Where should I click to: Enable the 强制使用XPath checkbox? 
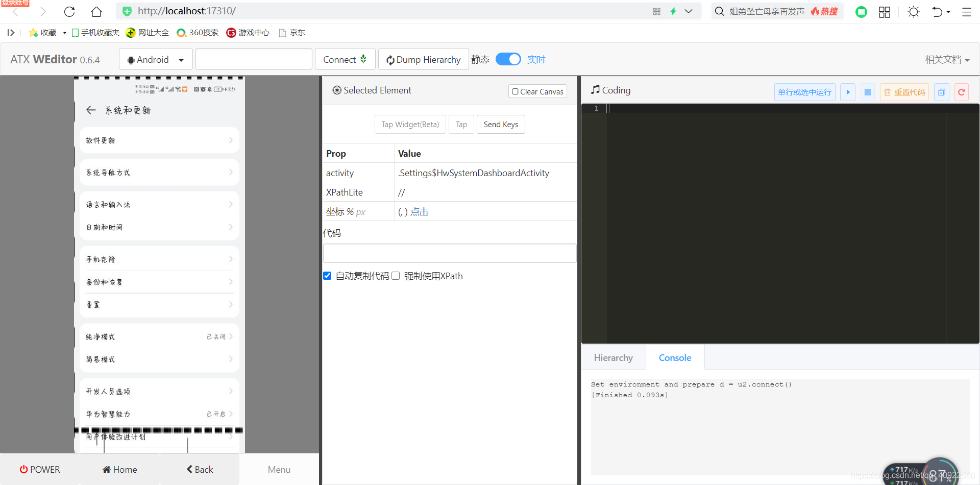[396, 275]
